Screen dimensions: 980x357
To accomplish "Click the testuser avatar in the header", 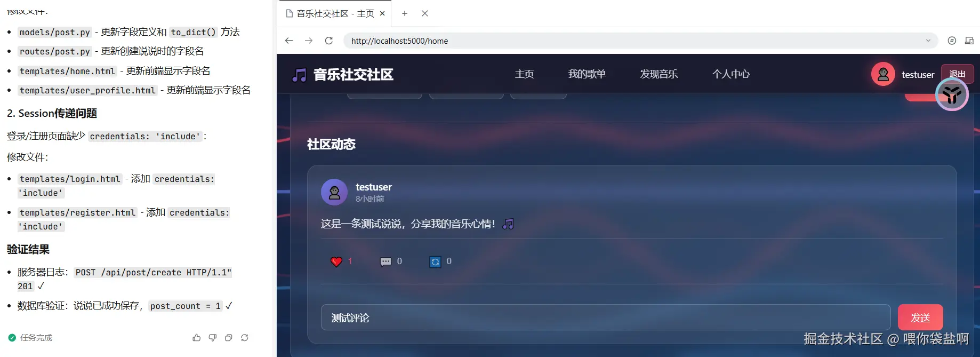I will coord(883,74).
